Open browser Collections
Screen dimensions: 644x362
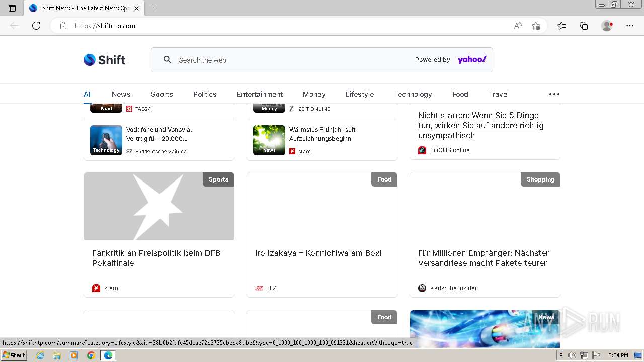tap(584, 26)
